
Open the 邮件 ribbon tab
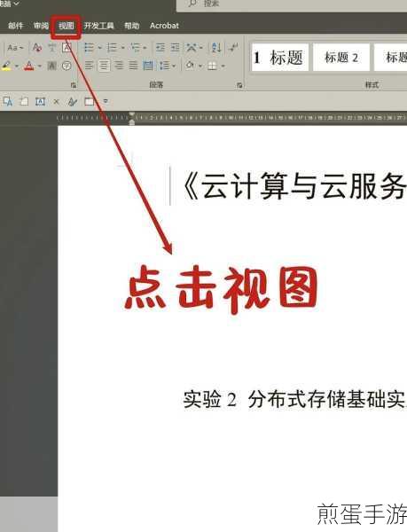coord(16,26)
